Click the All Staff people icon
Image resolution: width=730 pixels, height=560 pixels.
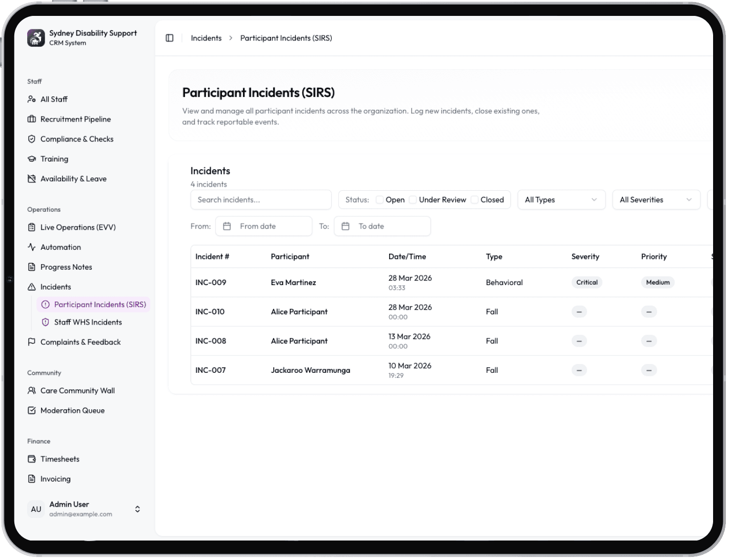point(32,99)
